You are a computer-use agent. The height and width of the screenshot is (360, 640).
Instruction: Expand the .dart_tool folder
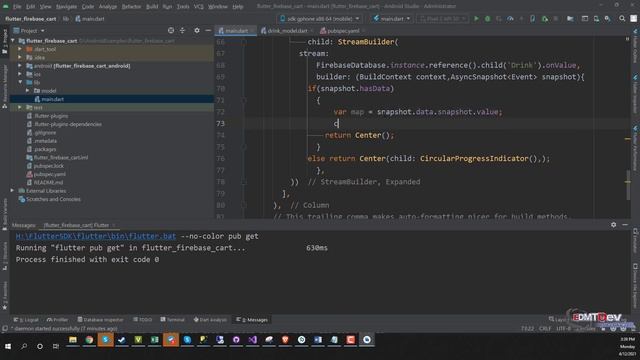20,49
